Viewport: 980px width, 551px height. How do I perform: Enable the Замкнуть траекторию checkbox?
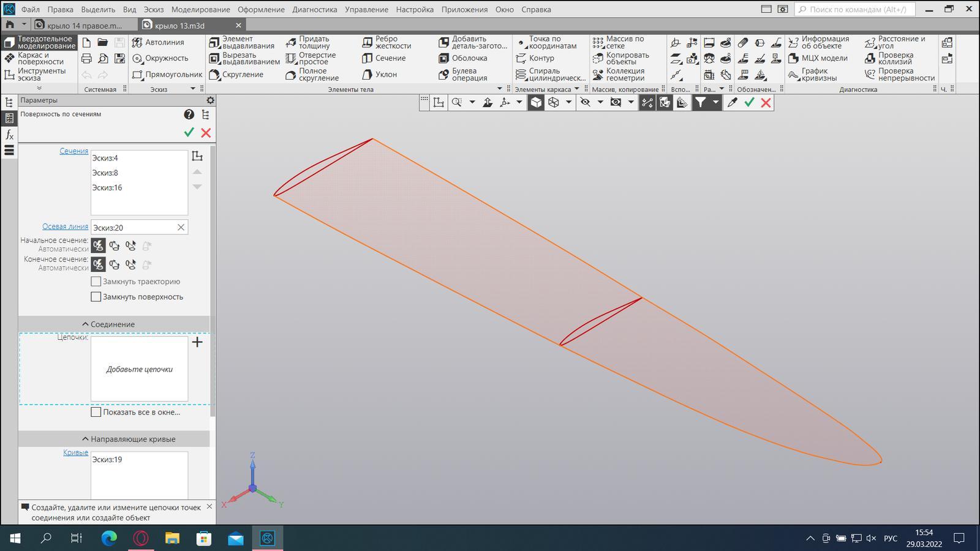[x=96, y=282]
